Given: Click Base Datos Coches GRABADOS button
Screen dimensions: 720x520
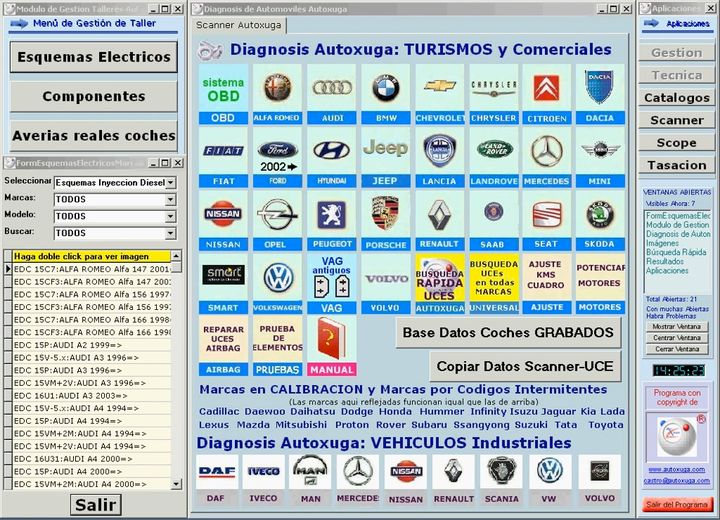Looking at the screenshot, I should point(508,333).
